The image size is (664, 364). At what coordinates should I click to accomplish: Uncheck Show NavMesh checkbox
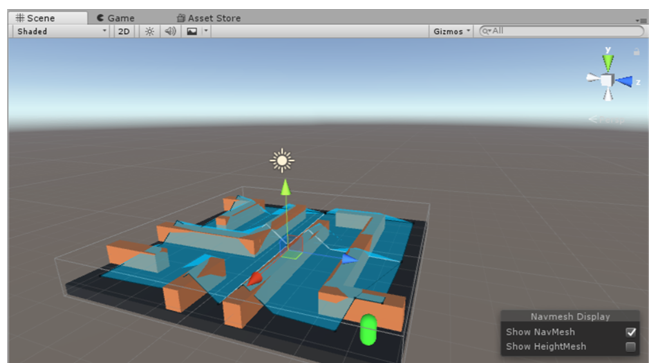pyautogui.click(x=631, y=332)
